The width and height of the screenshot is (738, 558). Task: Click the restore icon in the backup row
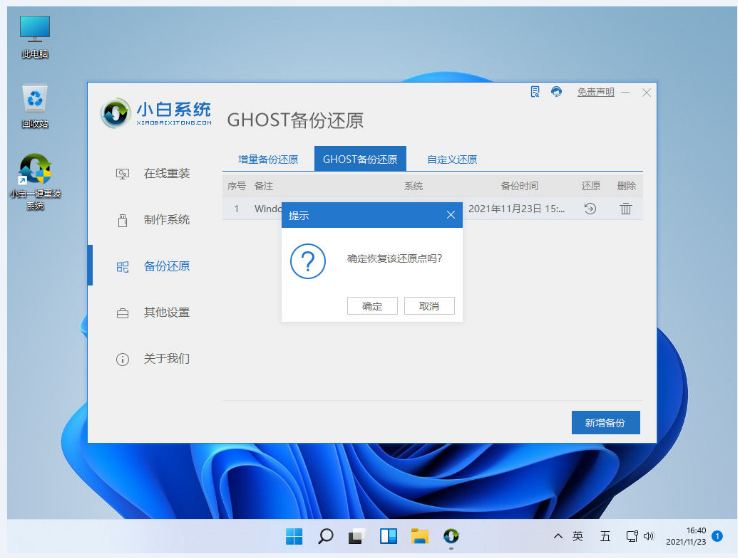pos(590,209)
